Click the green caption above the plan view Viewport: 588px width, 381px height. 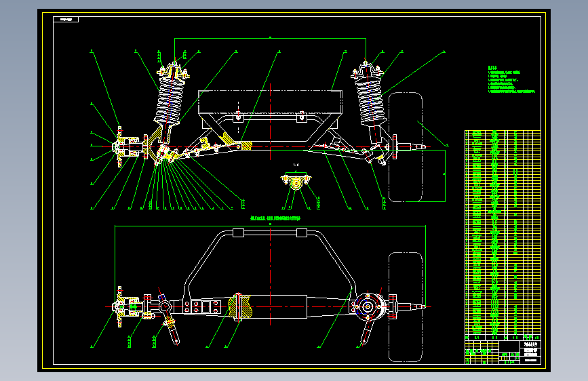(275, 218)
